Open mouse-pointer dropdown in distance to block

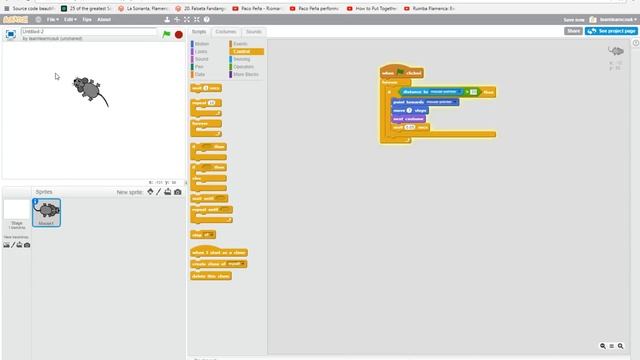[x=446, y=92]
